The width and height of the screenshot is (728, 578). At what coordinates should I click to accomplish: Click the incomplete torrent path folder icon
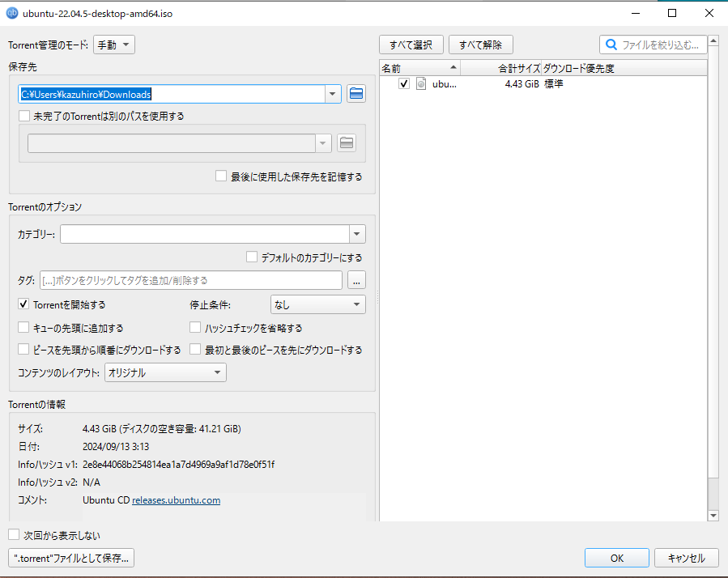pyautogui.click(x=347, y=143)
